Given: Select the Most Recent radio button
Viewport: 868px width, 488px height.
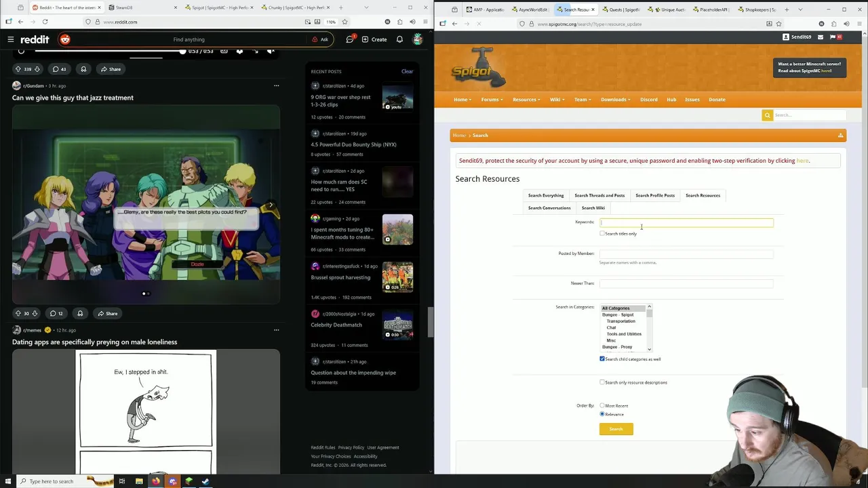Looking at the screenshot, I should (x=602, y=405).
